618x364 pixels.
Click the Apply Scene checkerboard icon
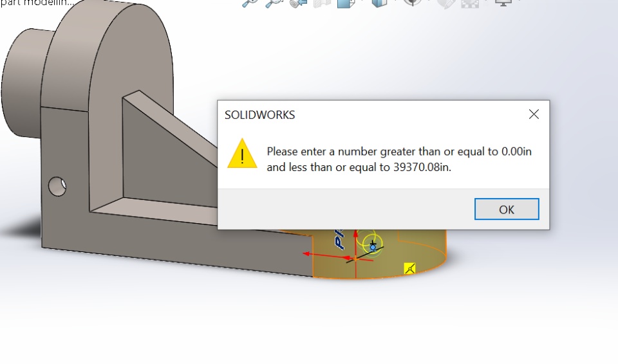click(x=470, y=3)
